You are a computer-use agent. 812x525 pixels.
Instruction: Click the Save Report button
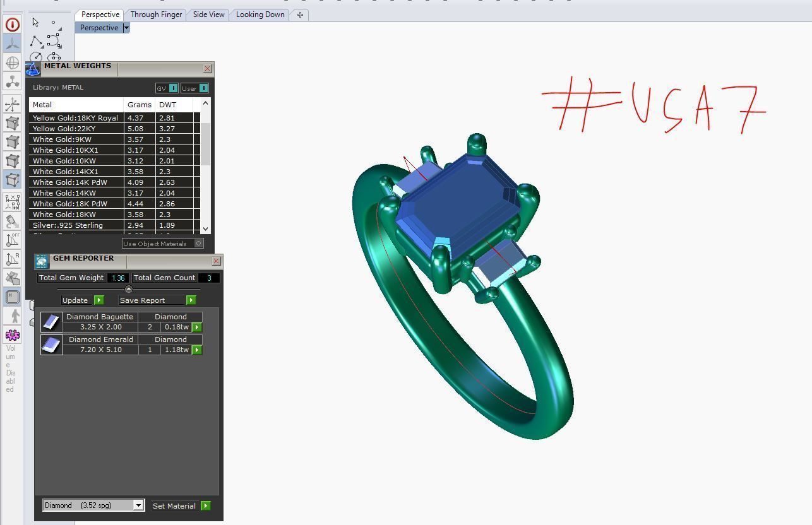(x=152, y=300)
